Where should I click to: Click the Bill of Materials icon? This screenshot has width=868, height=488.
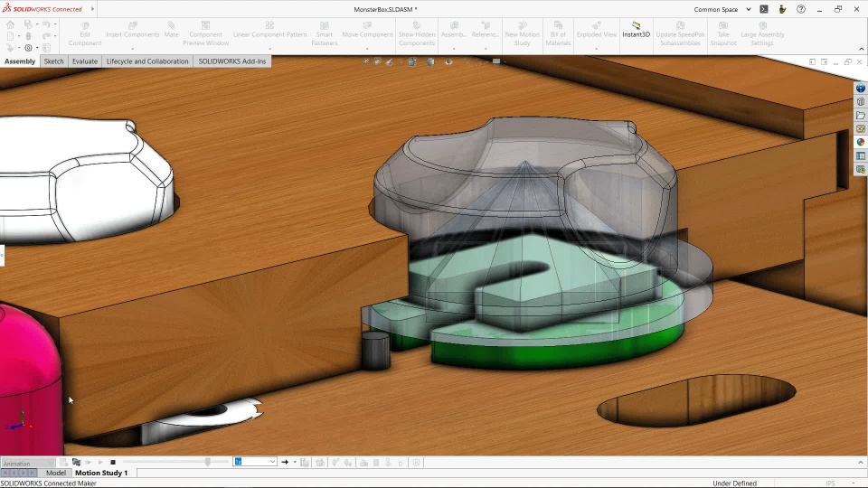558,30
